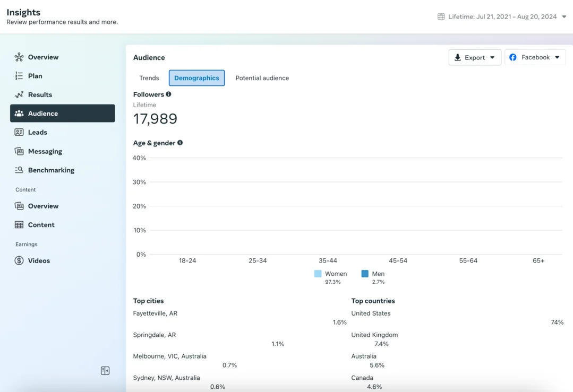The height and width of the screenshot is (392, 573).
Task: Click the 65+ age group label
Action: (538, 260)
